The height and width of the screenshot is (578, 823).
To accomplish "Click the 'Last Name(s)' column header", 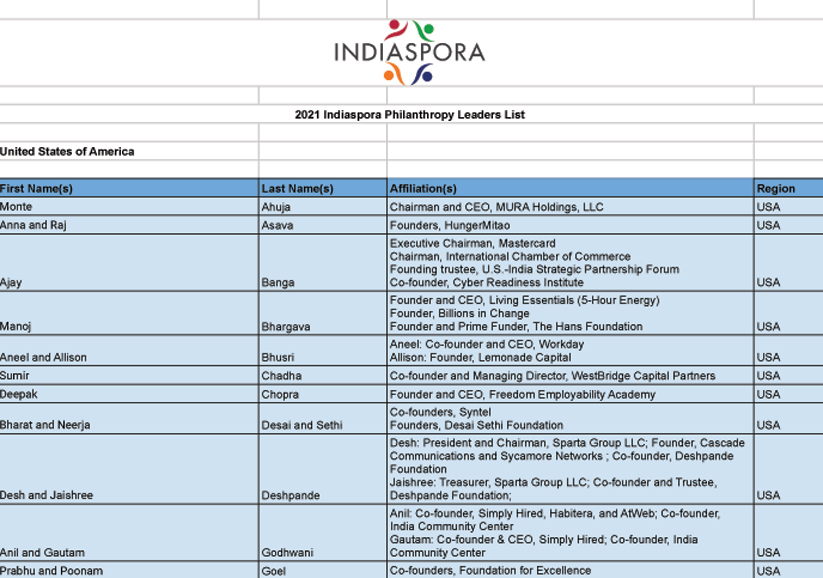I will (x=323, y=188).
